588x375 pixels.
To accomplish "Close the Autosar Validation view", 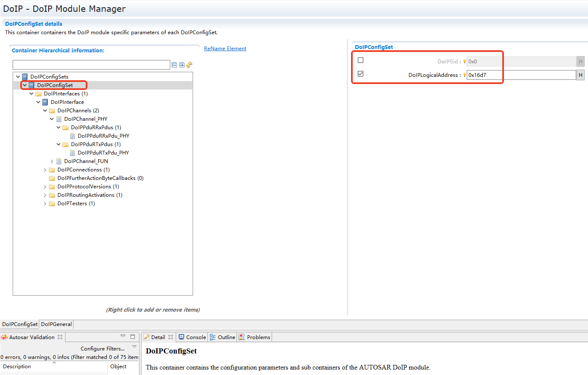I will (60, 337).
